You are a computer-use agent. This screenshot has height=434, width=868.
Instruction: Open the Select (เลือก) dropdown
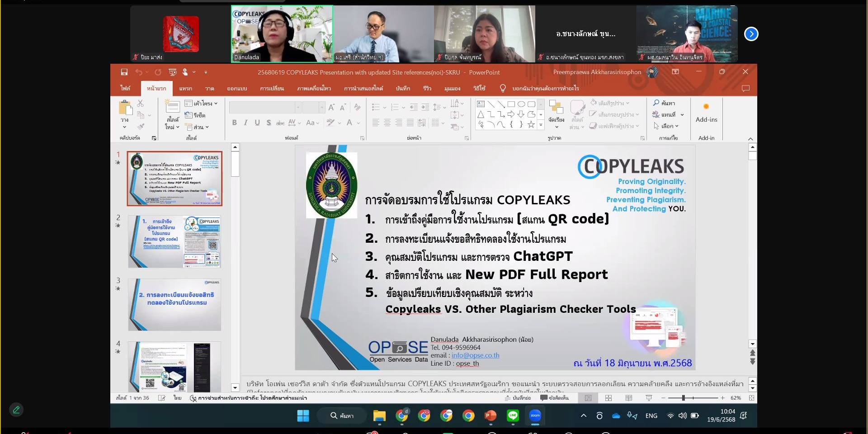(666, 126)
